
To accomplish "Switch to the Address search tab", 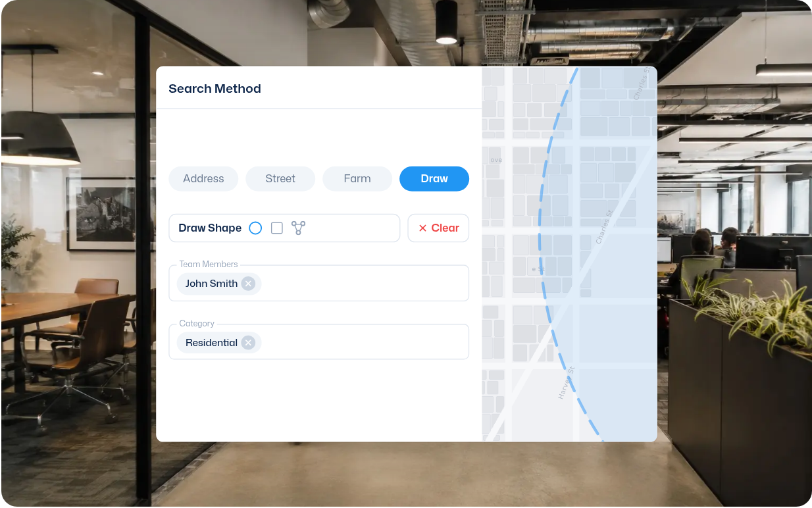I will [x=203, y=179].
